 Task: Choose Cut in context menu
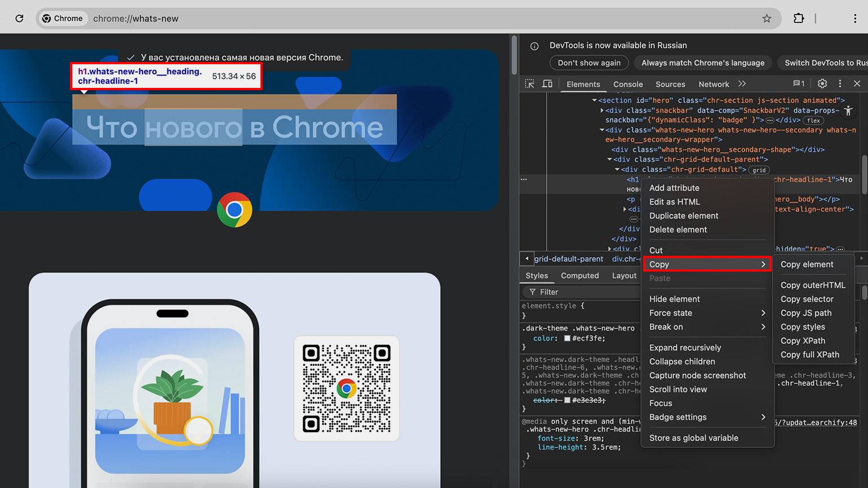(707, 250)
